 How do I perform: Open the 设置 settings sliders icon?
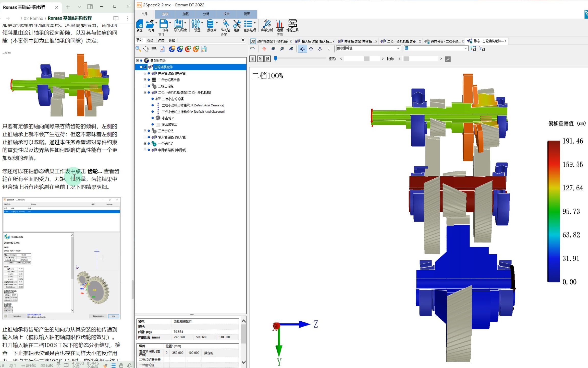click(x=196, y=24)
